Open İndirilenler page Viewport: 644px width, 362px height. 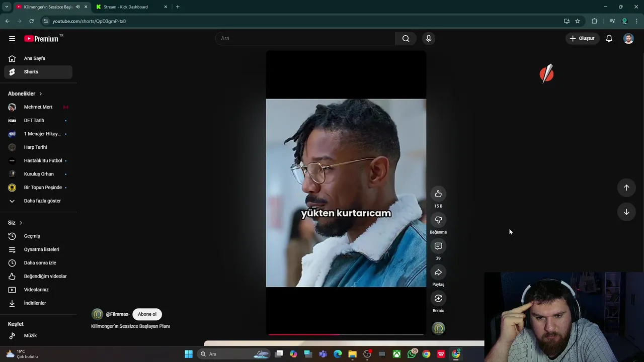(38, 303)
